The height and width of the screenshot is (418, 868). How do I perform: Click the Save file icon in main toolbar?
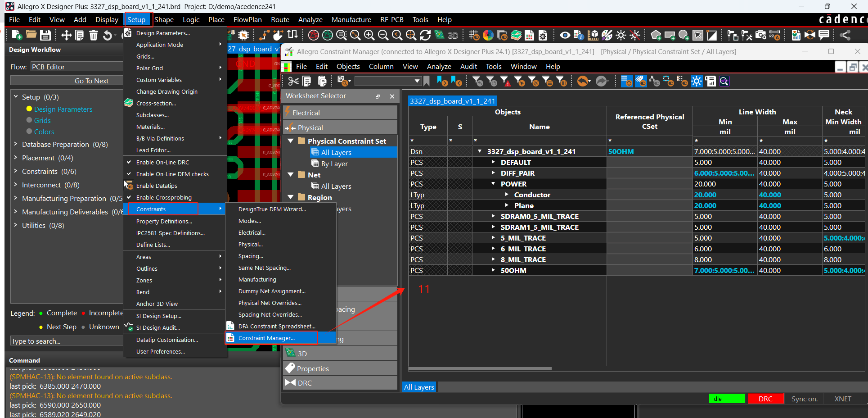tap(45, 35)
